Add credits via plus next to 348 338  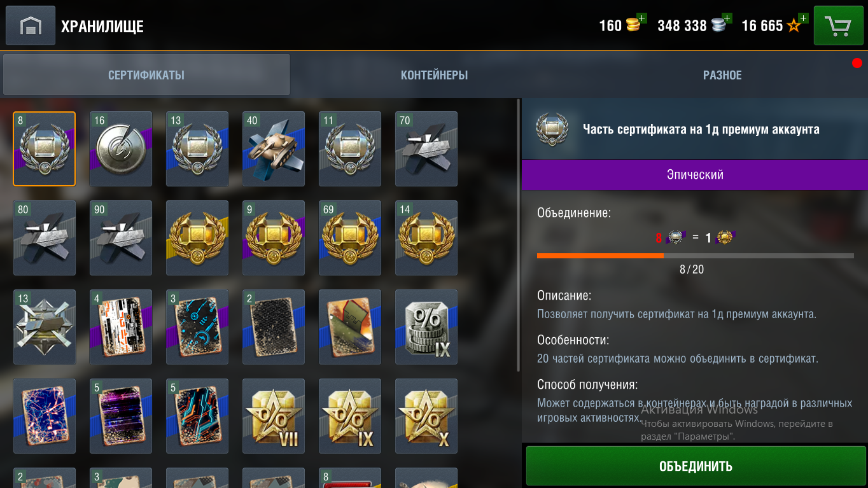(x=727, y=18)
